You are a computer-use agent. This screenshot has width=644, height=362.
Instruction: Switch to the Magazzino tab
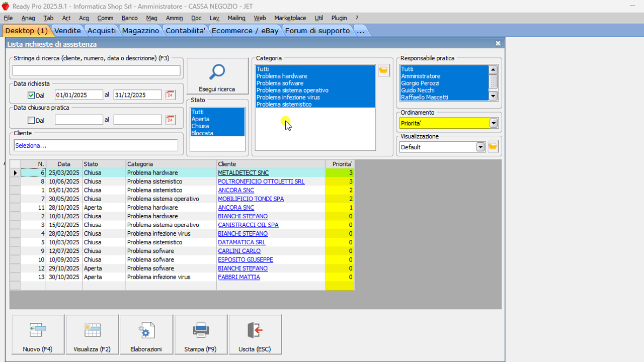tap(140, 31)
